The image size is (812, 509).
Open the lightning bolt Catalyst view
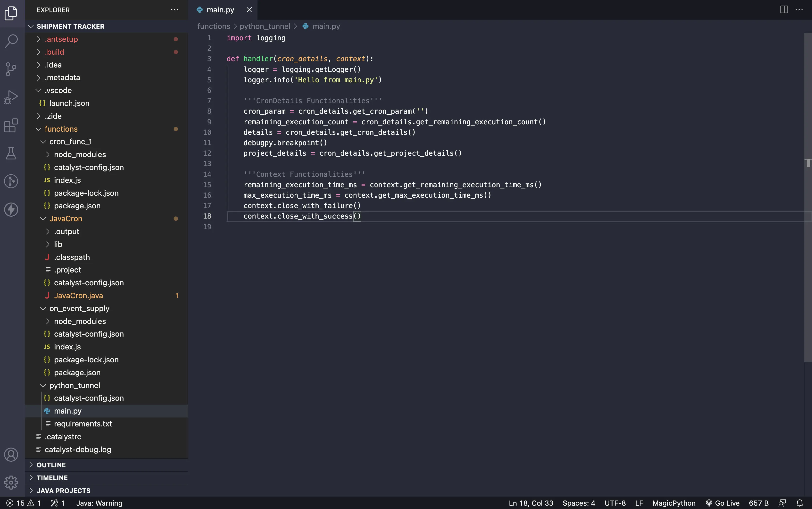coord(11,209)
